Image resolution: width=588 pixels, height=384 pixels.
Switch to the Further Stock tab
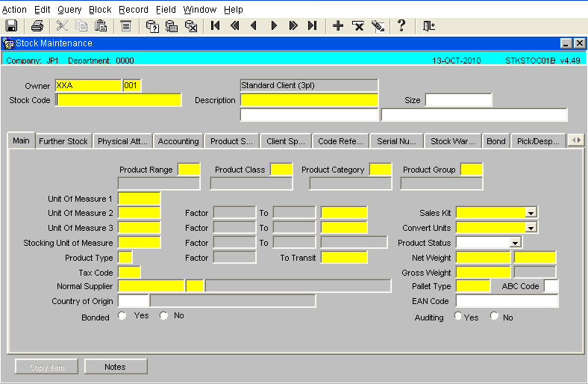(63, 141)
